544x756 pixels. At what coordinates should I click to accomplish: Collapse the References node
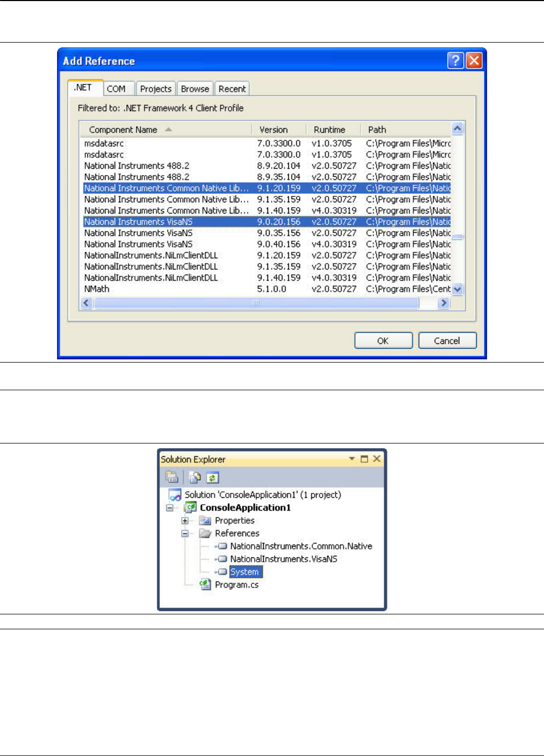185,533
